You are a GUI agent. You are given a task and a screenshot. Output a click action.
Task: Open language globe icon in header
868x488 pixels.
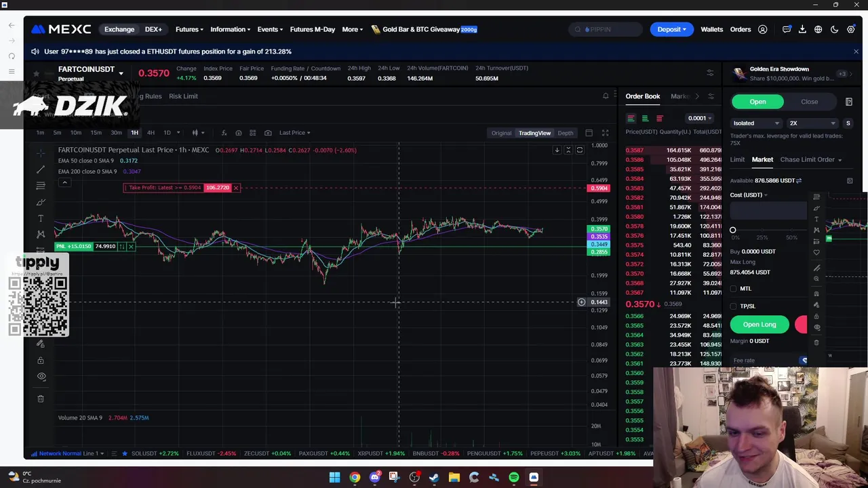tap(818, 29)
